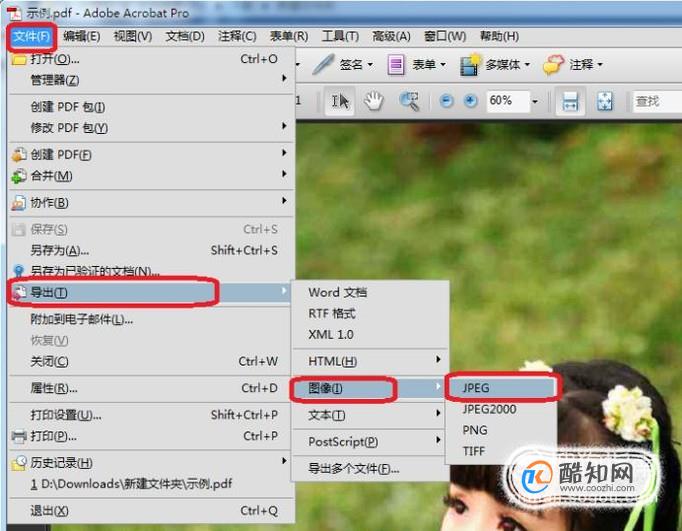The height and width of the screenshot is (531, 682).
Task: Click the 签名 pen icon
Action: (x=323, y=64)
